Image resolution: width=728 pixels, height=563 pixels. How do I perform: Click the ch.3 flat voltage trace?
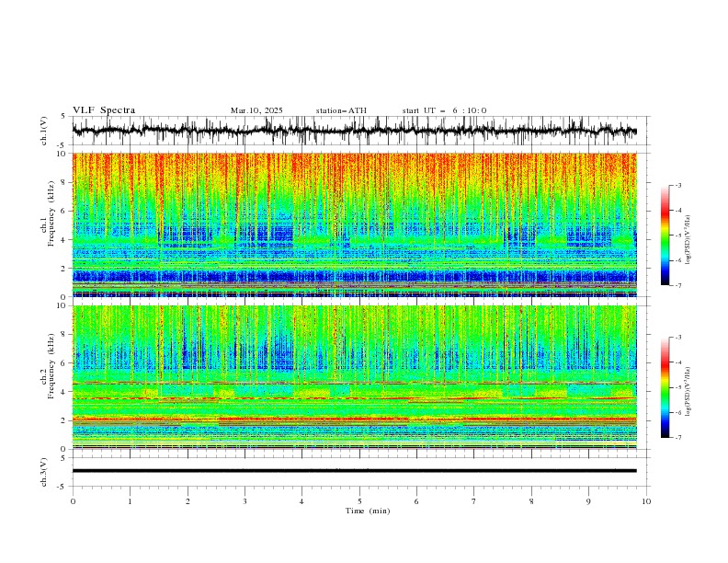pos(355,471)
